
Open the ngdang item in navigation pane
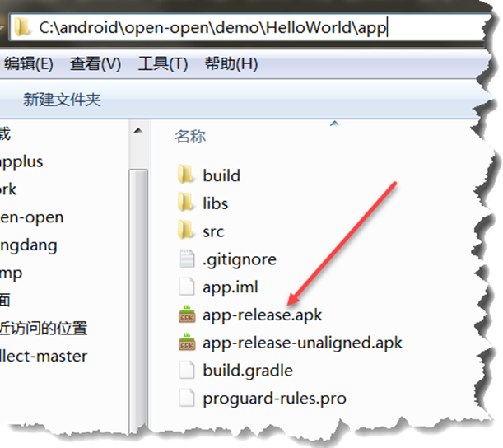click(29, 246)
